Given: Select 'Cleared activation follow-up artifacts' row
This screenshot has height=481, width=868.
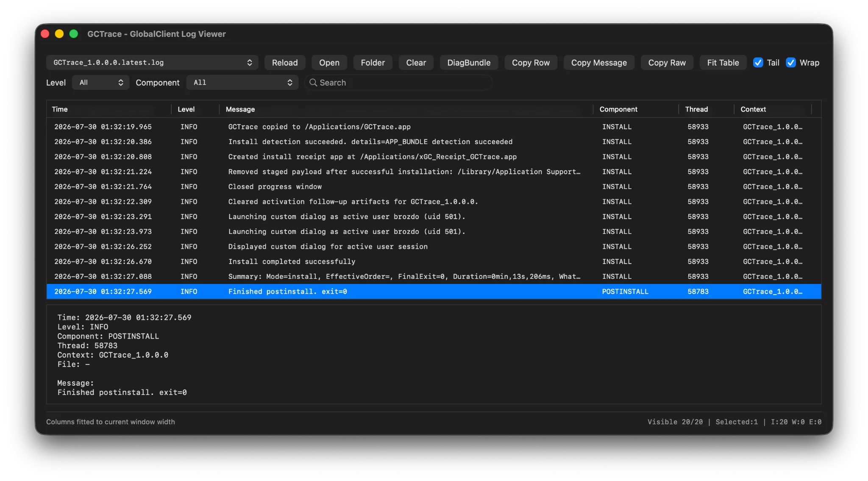Looking at the screenshot, I should pyautogui.click(x=434, y=202).
